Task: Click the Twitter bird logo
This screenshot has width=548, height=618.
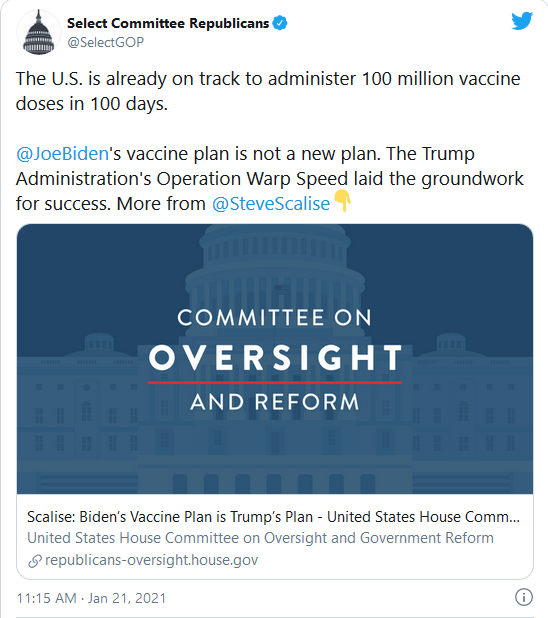Action: (x=522, y=21)
